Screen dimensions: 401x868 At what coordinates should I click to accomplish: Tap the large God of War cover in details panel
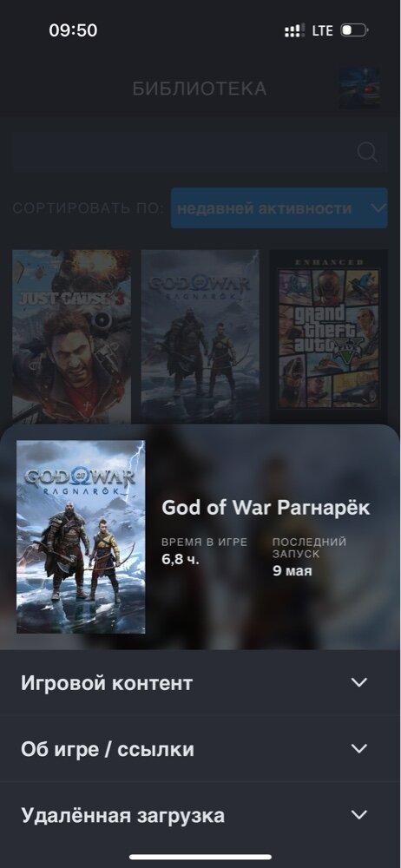point(81,537)
